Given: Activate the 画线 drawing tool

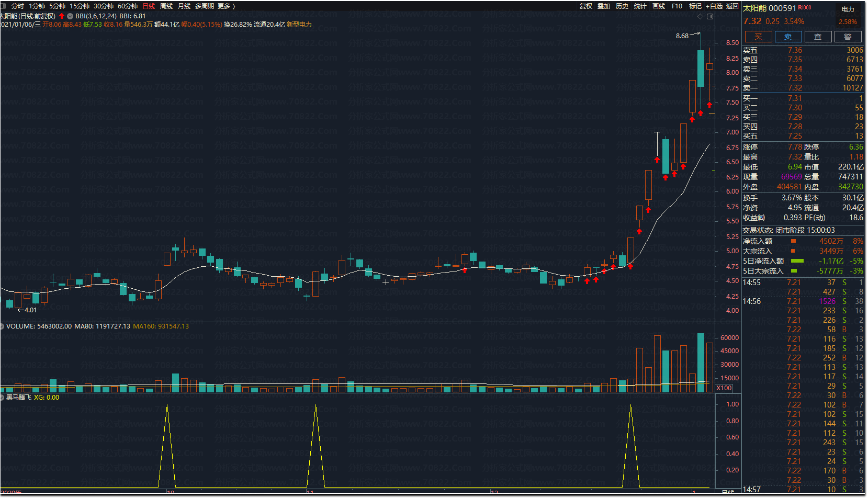Looking at the screenshot, I should point(659,6).
